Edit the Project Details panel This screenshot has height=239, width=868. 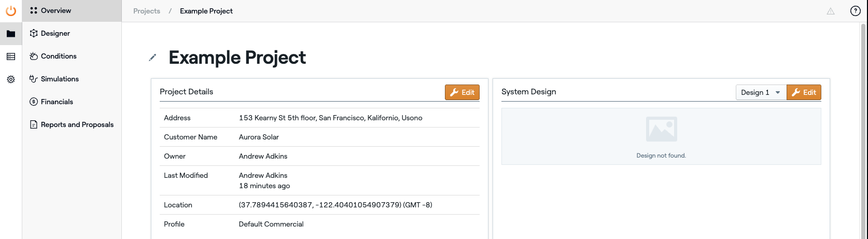pyautogui.click(x=462, y=92)
